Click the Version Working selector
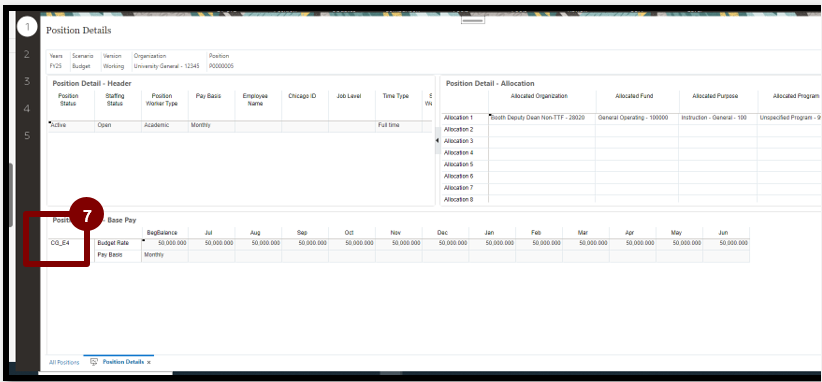822x382 pixels. click(113, 61)
